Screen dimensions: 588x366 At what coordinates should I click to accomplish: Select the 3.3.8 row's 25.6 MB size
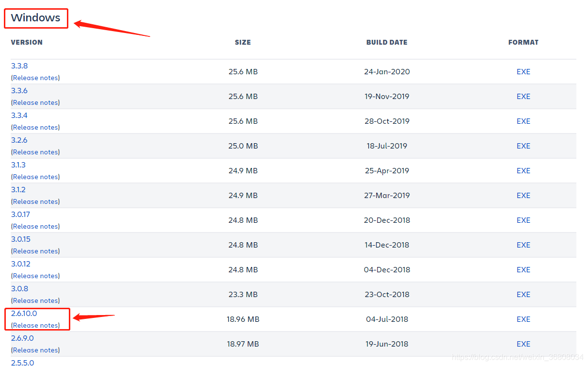click(x=243, y=71)
